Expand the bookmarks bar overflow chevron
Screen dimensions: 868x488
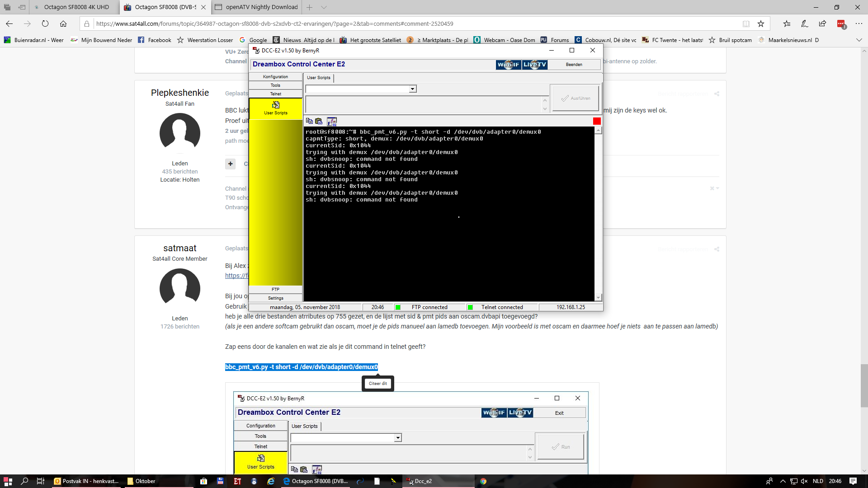[859, 40]
